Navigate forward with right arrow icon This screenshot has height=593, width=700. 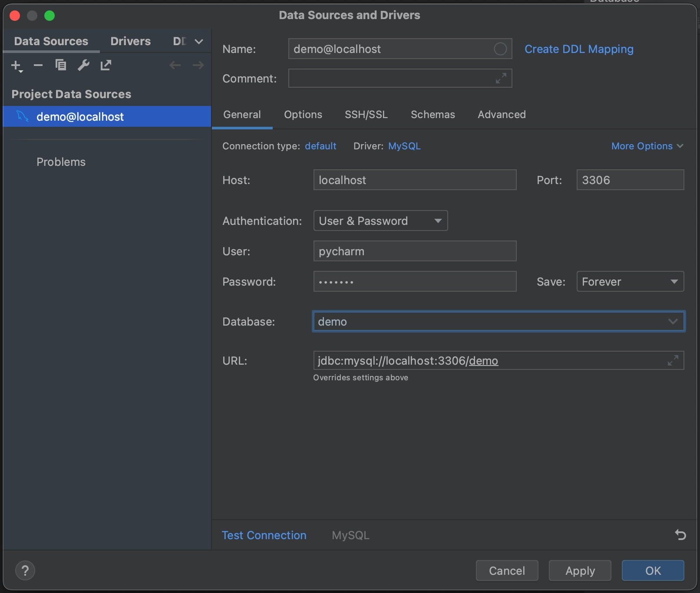(198, 65)
